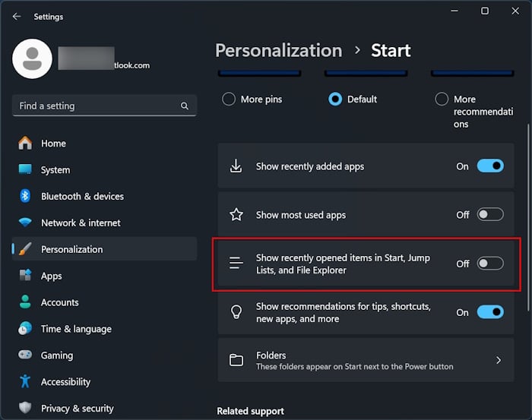The height and width of the screenshot is (420, 532).
Task: Click the lines icon beside recently opened items
Action: [236, 264]
